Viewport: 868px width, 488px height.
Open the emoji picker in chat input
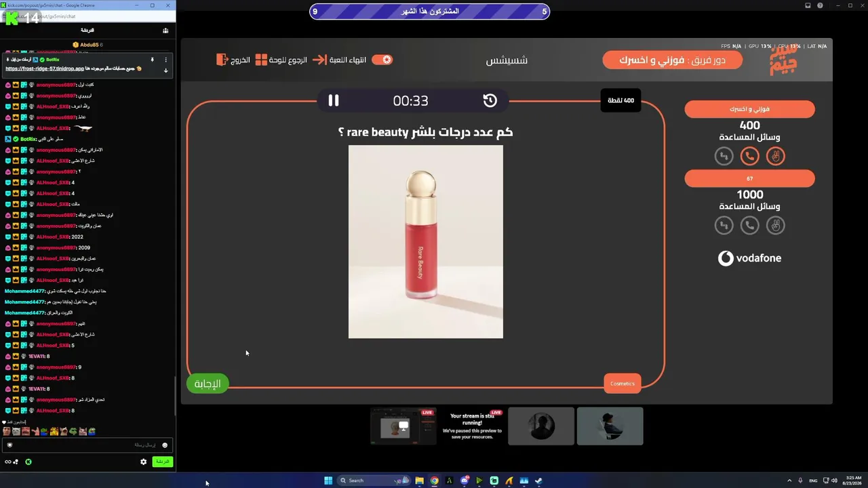coord(165,445)
